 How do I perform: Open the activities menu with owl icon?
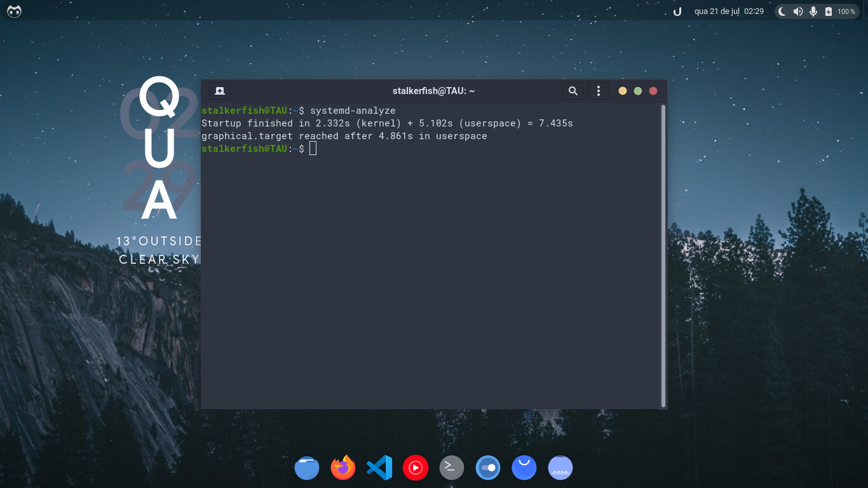click(14, 11)
